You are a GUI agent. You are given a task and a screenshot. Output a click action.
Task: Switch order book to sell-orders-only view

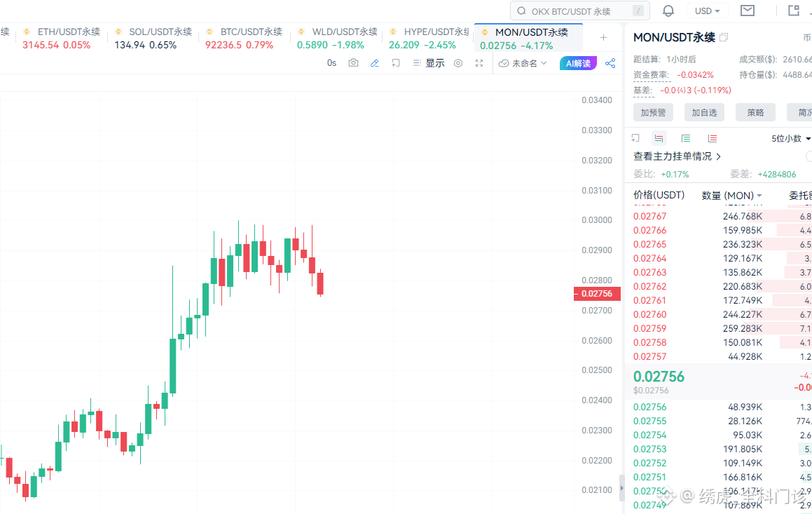[x=712, y=138]
